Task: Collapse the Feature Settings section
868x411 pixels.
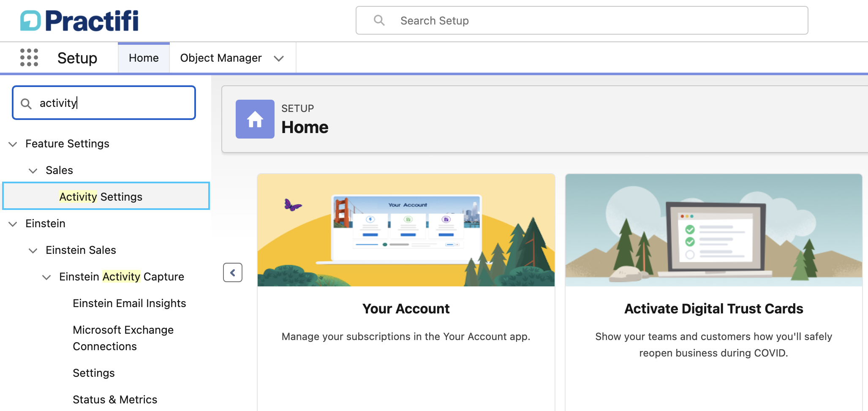Action: [13, 144]
